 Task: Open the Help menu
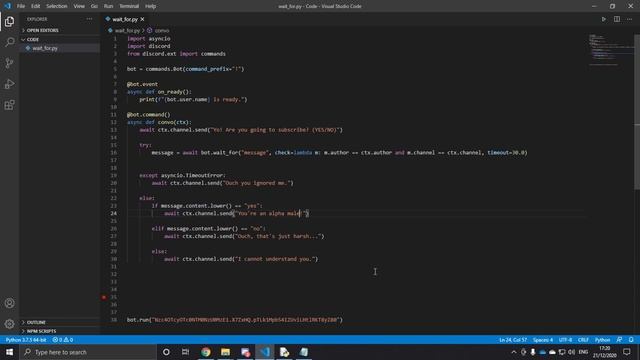(151, 6)
